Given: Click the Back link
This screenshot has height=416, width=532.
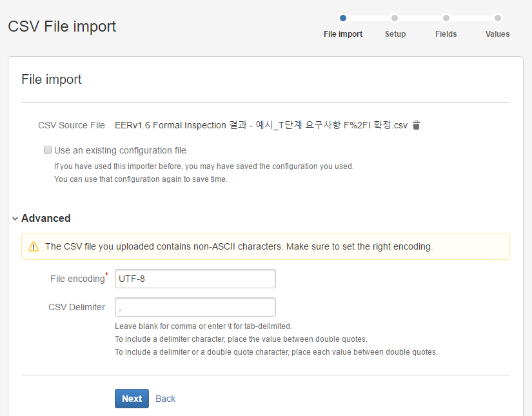Looking at the screenshot, I should click(x=165, y=399).
